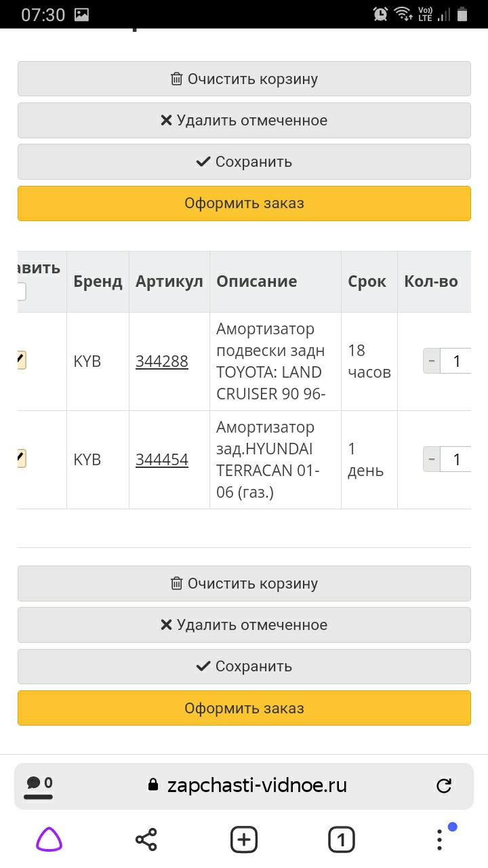The height and width of the screenshot is (868, 488).
Task: Open the article link 344288
Action: pos(163,361)
